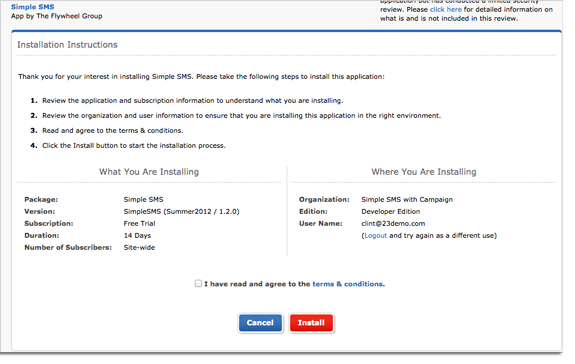575x364 pixels.
Task: Open the Simple SMS app title link
Action: click(33, 7)
